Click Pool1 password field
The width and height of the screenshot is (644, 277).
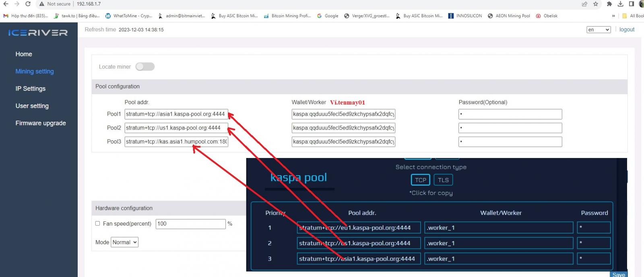point(510,114)
